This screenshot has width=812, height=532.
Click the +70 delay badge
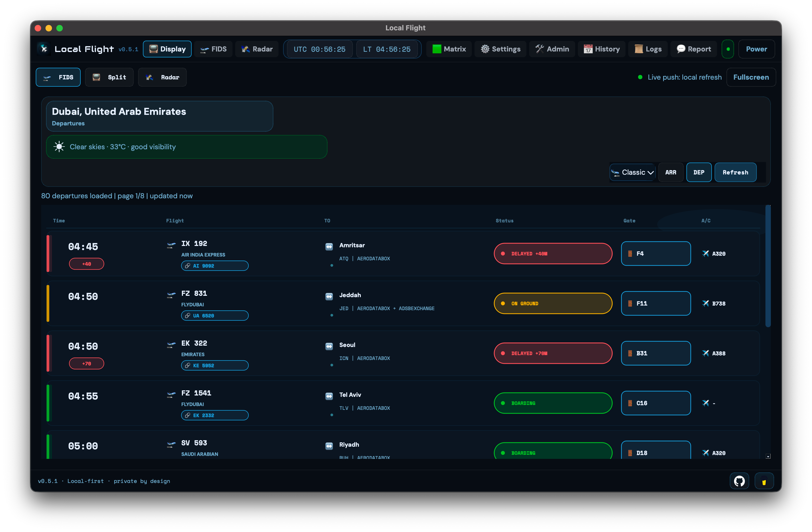click(x=86, y=363)
